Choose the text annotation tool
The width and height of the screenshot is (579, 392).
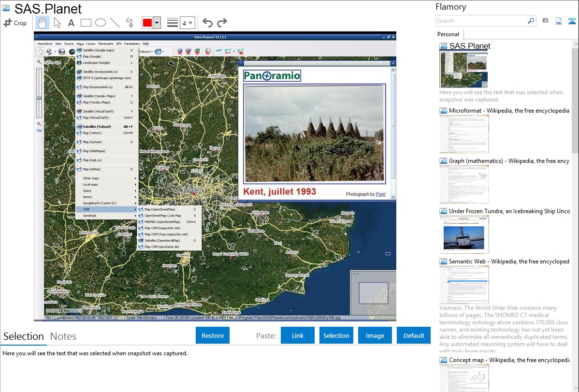click(71, 23)
